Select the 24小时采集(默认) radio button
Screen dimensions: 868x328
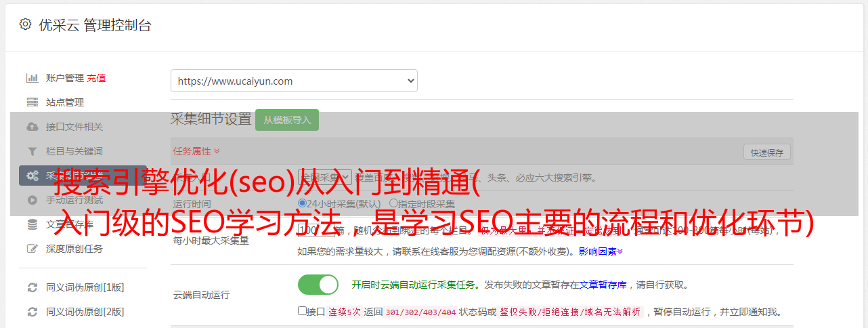(303, 203)
